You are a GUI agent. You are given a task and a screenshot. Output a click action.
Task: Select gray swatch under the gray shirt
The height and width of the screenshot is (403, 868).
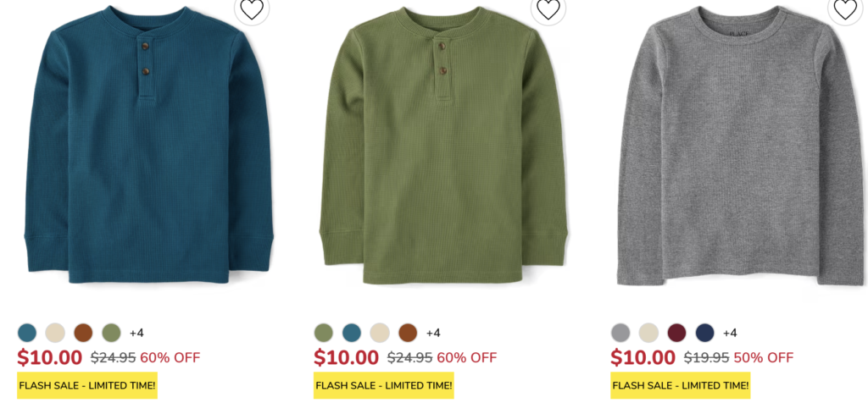coord(620,333)
